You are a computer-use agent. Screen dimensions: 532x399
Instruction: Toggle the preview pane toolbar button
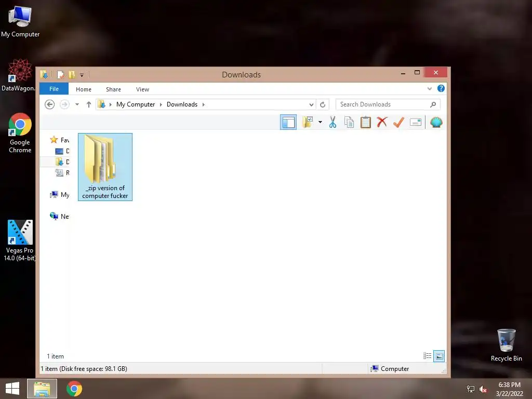coord(288,122)
